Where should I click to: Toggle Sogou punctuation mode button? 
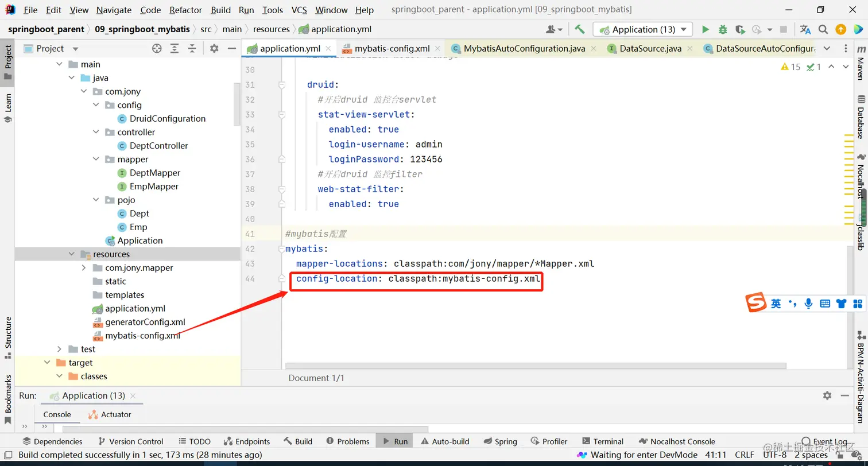[x=793, y=304]
